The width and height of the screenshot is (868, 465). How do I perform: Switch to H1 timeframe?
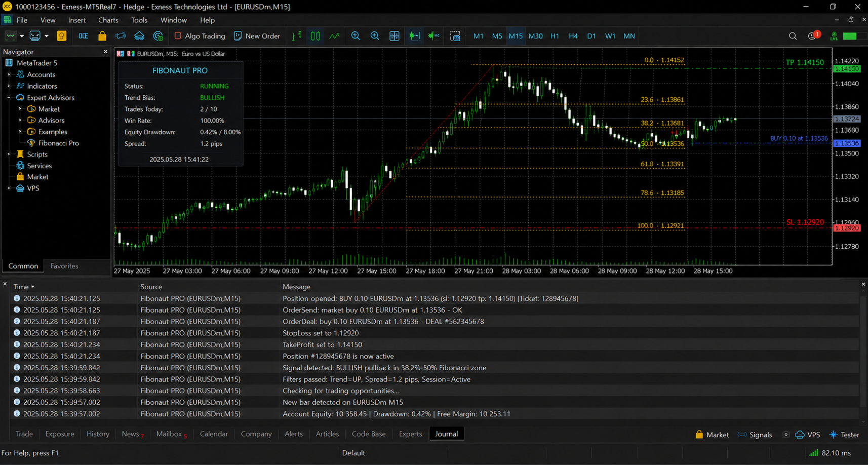pos(555,36)
